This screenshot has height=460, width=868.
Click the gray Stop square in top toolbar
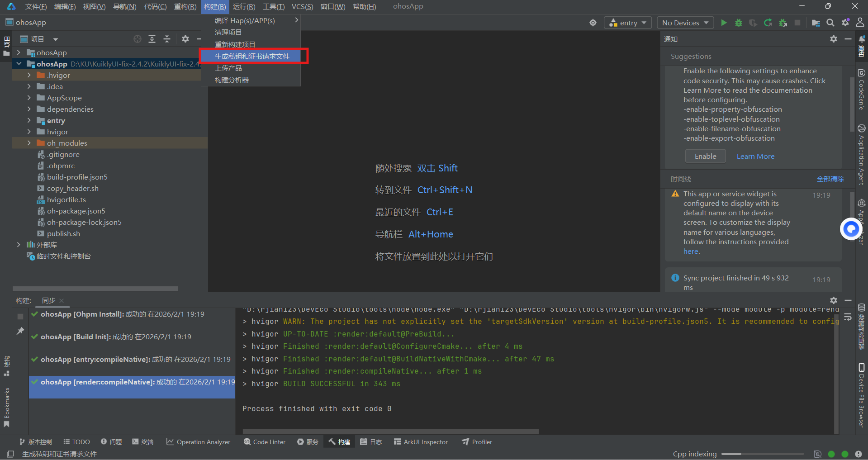tap(797, 23)
